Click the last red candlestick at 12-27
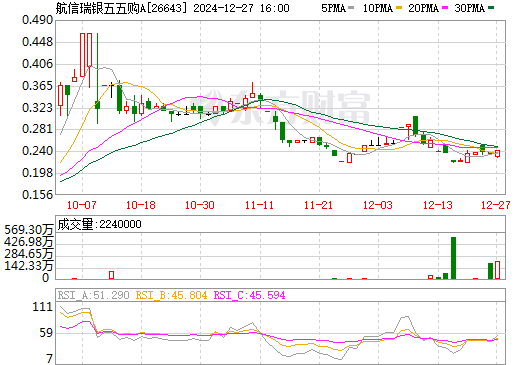 pyautogui.click(x=497, y=153)
